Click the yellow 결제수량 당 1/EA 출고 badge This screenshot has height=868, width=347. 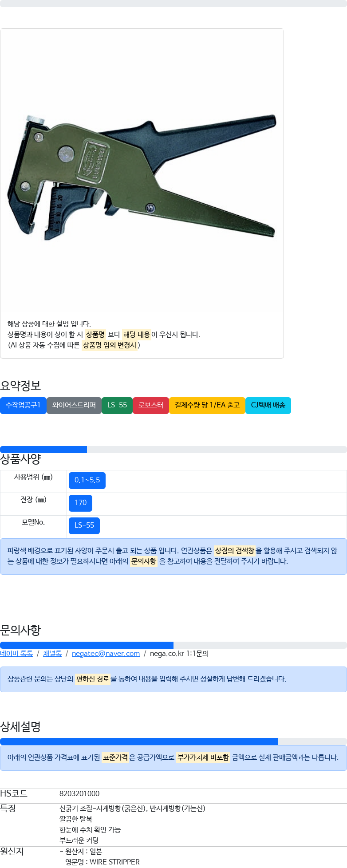(x=207, y=405)
